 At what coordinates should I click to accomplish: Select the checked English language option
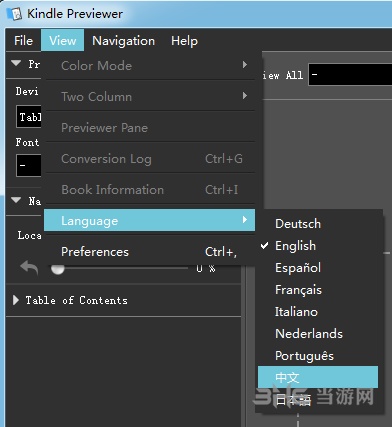pyautogui.click(x=318, y=246)
